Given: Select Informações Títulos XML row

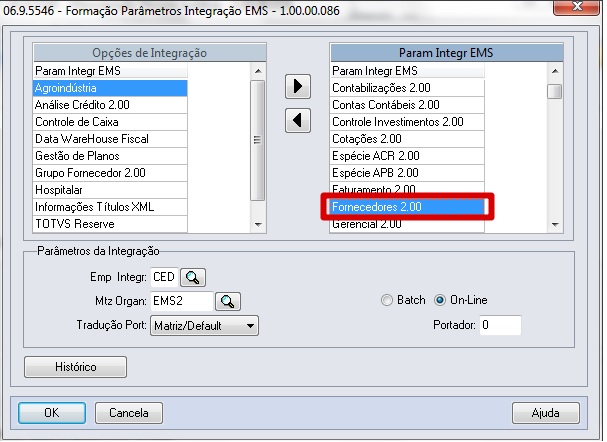Looking at the screenshot, I should tap(110, 207).
